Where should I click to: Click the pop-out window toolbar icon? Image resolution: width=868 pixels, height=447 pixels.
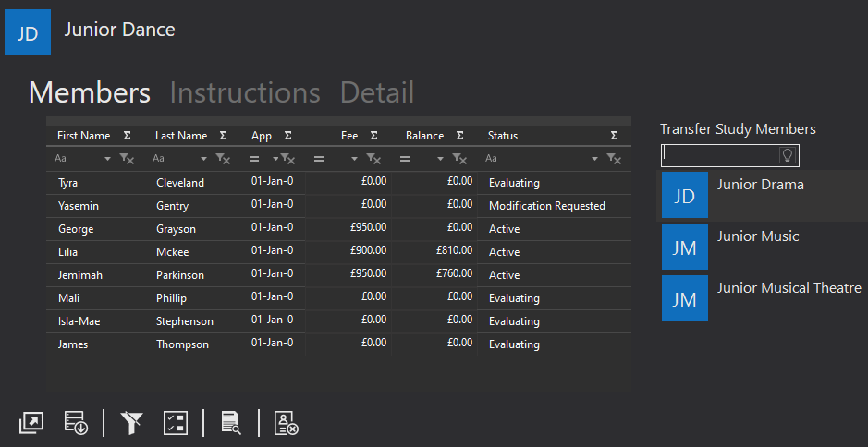point(31,423)
